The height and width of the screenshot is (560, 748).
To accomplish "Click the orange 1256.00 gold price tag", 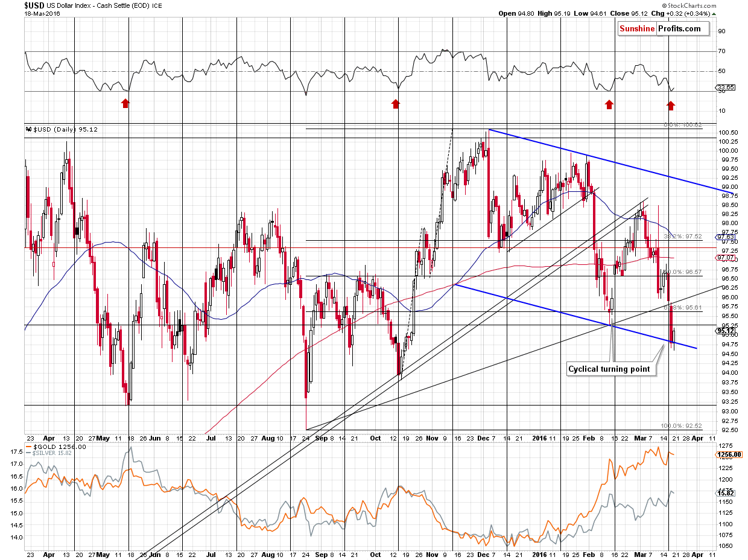I will [x=728, y=455].
